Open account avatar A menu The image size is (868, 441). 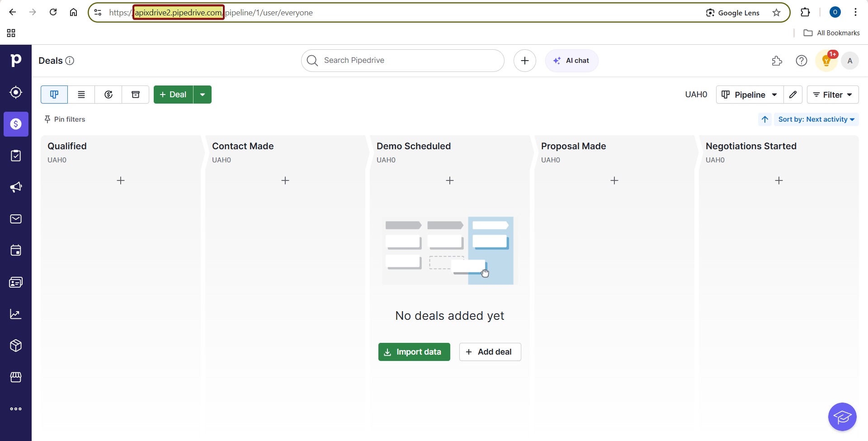point(850,61)
